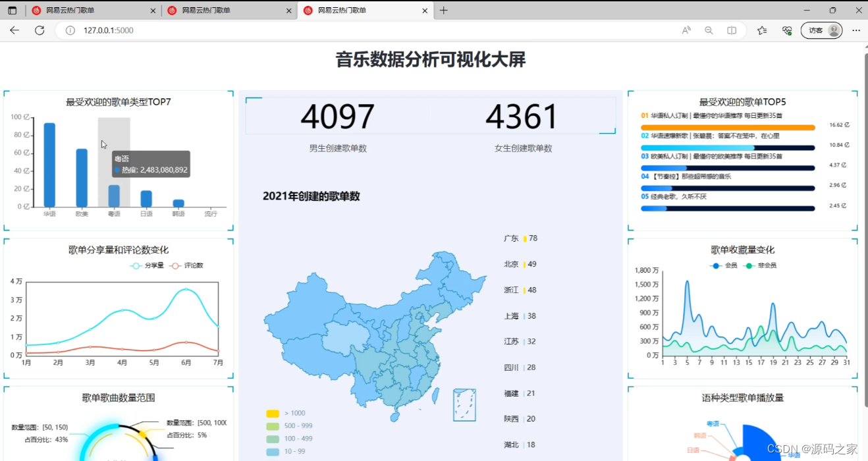Click the page's vertical scrollbar
The width and height of the screenshot is (868, 461).
coord(865,230)
